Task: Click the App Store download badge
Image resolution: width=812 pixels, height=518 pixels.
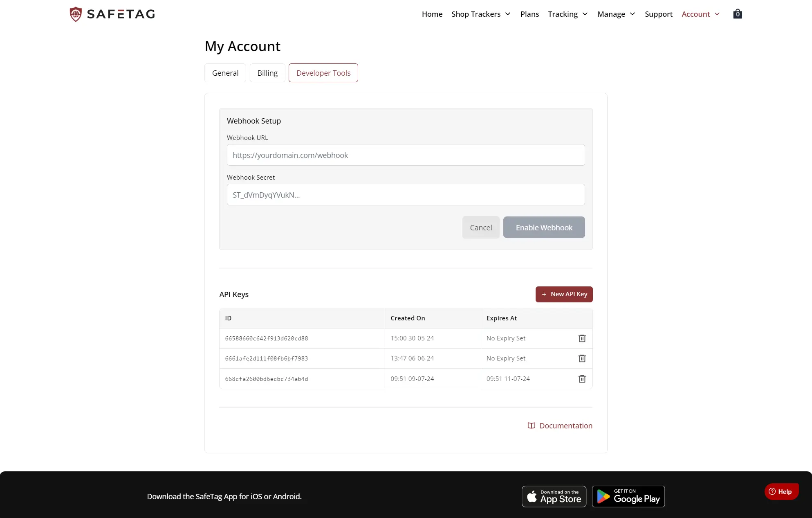Action: point(554,496)
